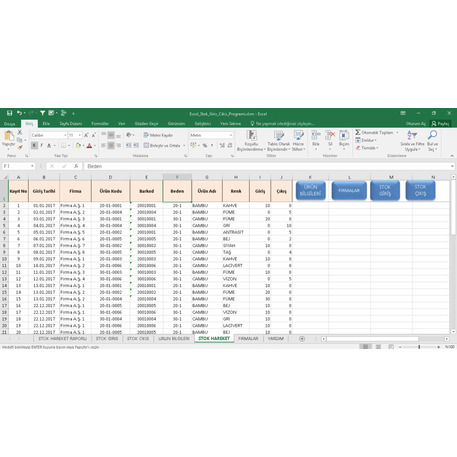Viewport: 457px width, 457px height.
Task: Click the Paste (Yapıştır) clipboard icon
Action: click(x=9, y=136)
